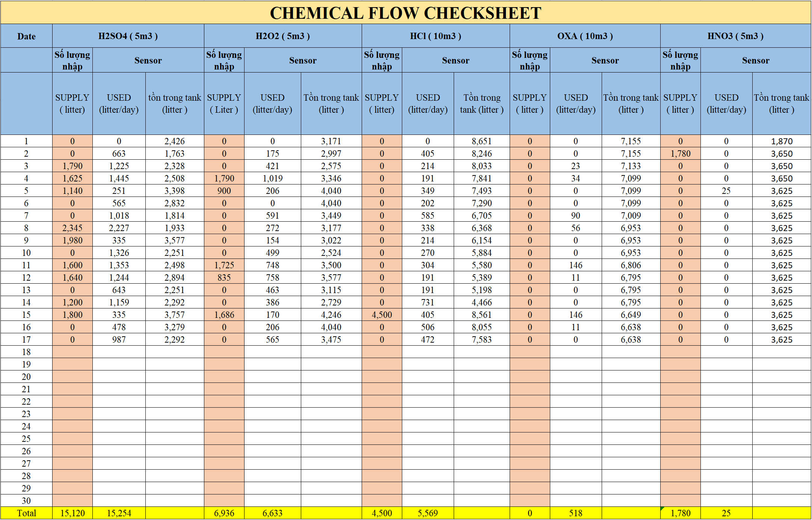Select H2SO4 total used 15,254
The height and width of the screenshot is (520, 812).
[x=119, y=513]
